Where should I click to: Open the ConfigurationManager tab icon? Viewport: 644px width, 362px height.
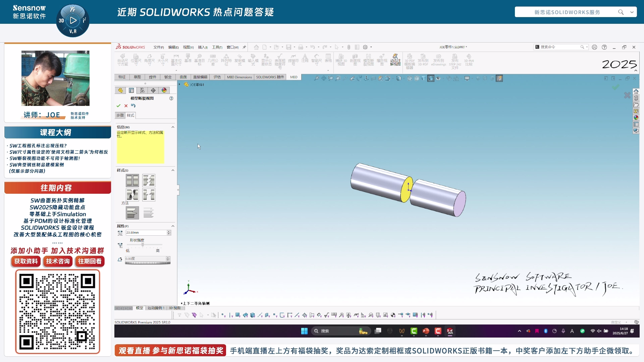[142, 90]
